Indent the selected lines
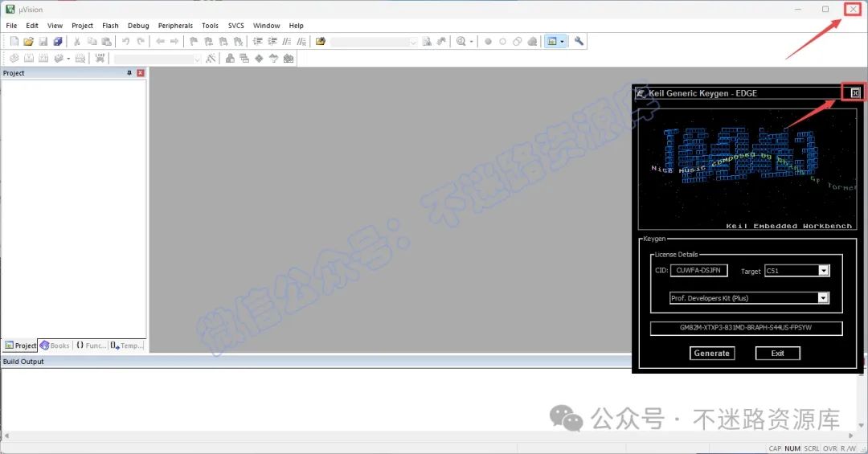 tap(257, 42)
